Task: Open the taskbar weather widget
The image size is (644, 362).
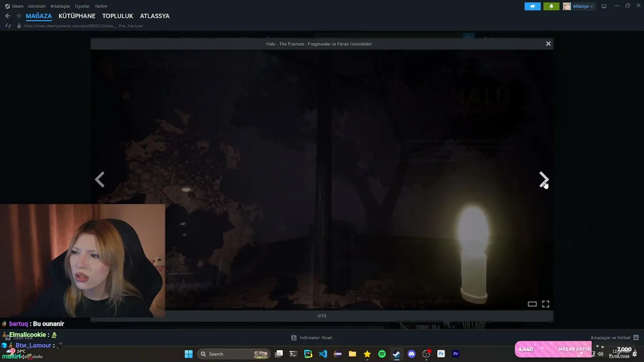Action: (23, 354)
